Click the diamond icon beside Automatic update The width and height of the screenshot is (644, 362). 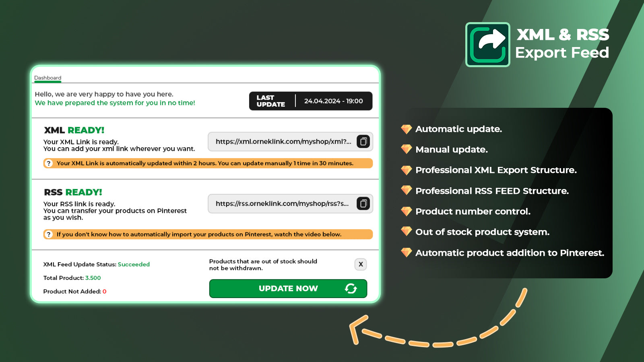pyautogui.click(x=407, y=129)
